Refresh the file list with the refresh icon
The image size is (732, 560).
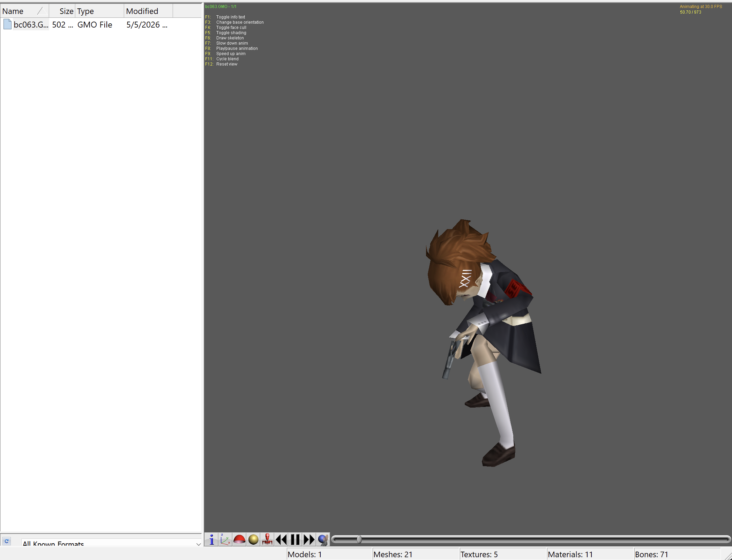[7, 541]
